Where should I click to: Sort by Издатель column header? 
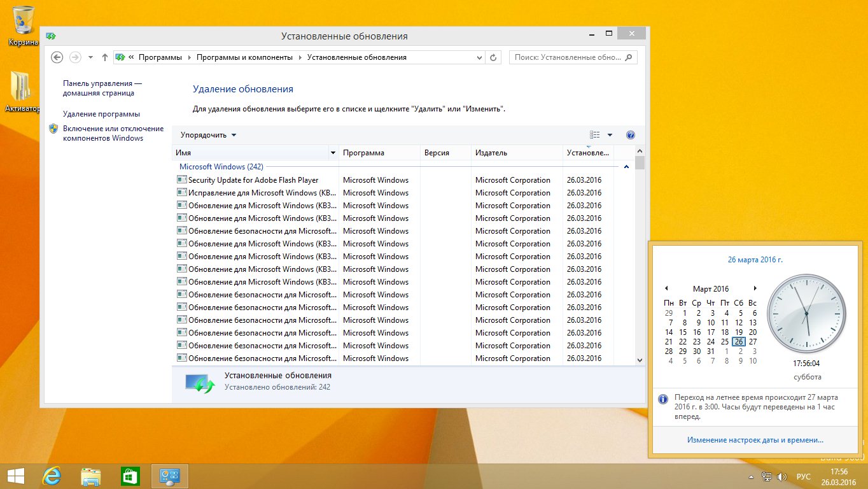tap(517, 153)
